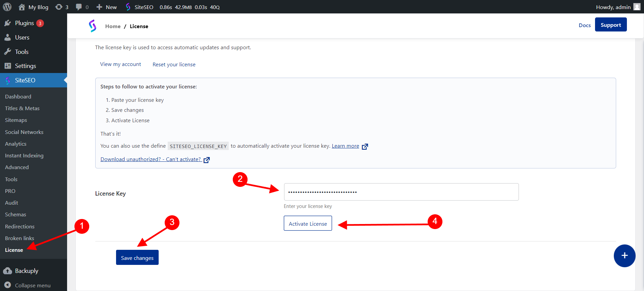Click the SiteSEO logo in admin bar
Viewport: 644px width, 291px height.
pos(128,7)
